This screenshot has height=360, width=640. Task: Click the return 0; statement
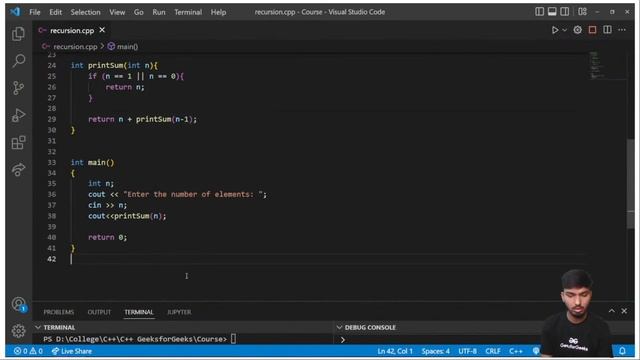[107, 237]
